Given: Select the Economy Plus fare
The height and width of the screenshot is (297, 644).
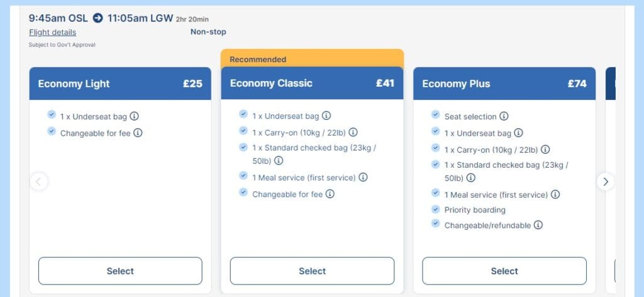Looking at the screenshot, I should (504, 271).
